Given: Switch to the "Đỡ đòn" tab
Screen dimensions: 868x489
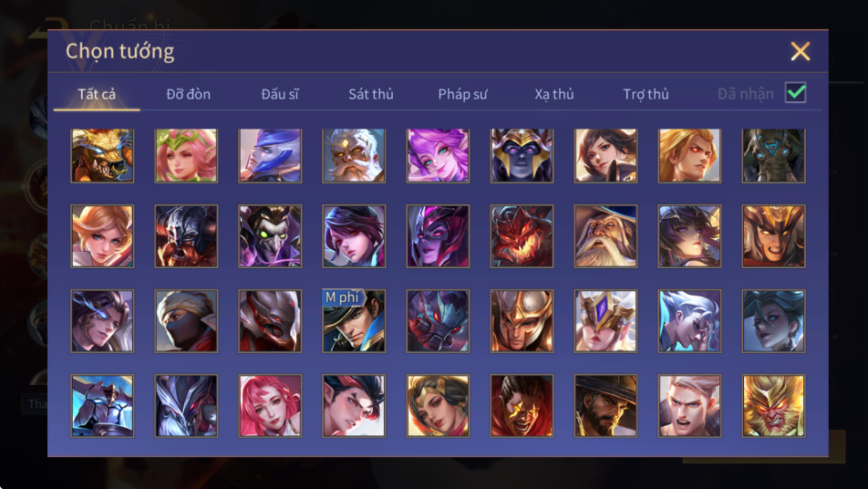Looking at the screenshot, I should [x=188, y=94].
